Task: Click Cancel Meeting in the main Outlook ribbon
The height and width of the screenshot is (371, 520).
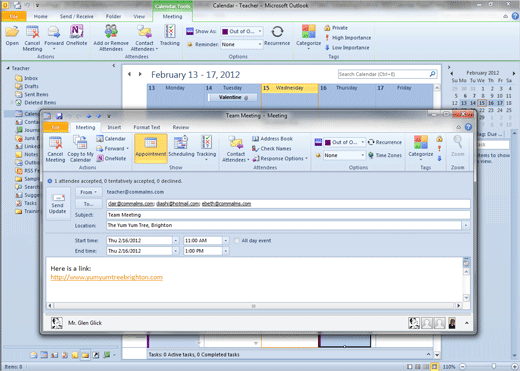Action: tap(32, 38)
